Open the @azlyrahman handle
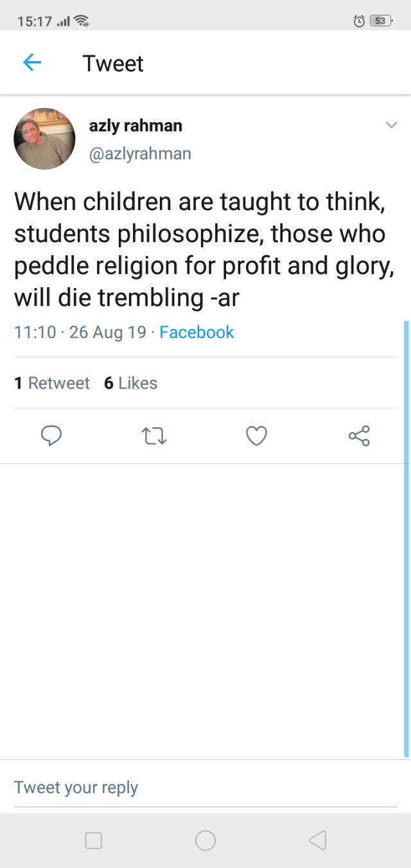The image size is (411, 868). 140,154
